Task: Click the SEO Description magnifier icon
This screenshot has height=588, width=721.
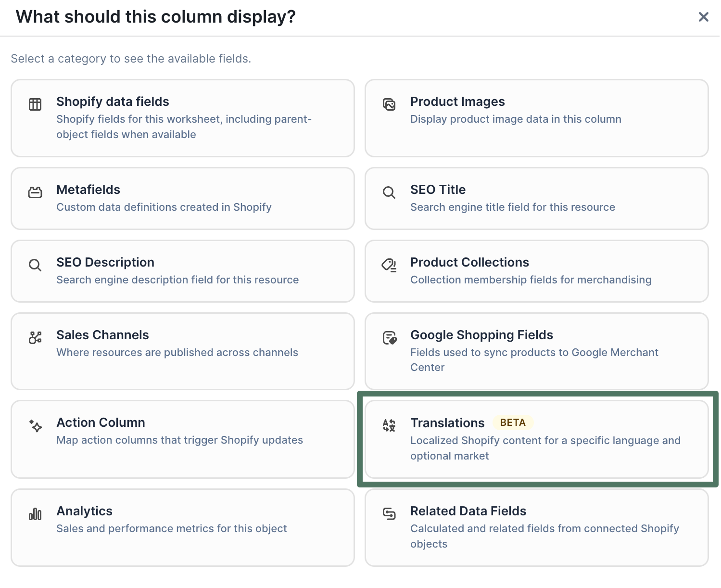Action: [x=35, y=265]
